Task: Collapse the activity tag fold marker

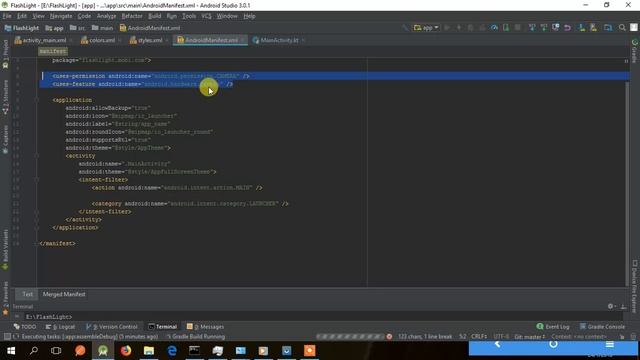Action: (x=37, y=156)
